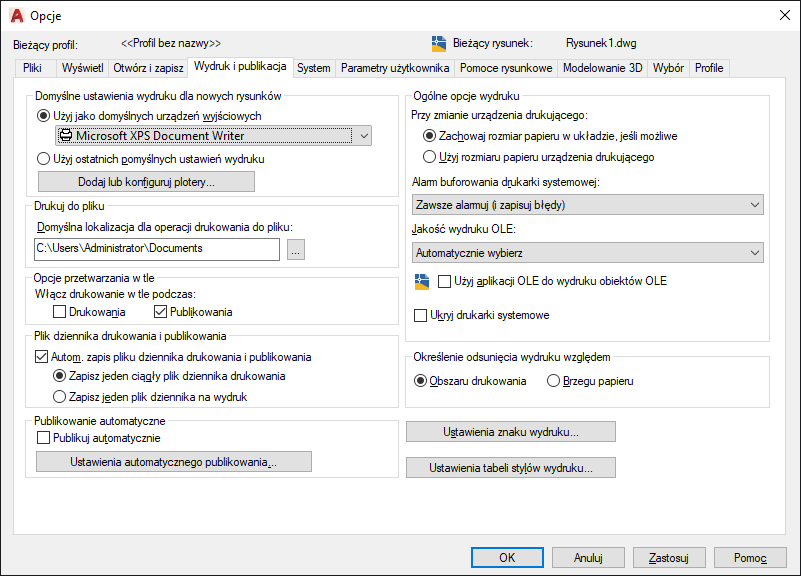Click the printer icon in the device dropdown
Image resolution: width=801 pixels, height=576 pixels.
pos(66,135)
